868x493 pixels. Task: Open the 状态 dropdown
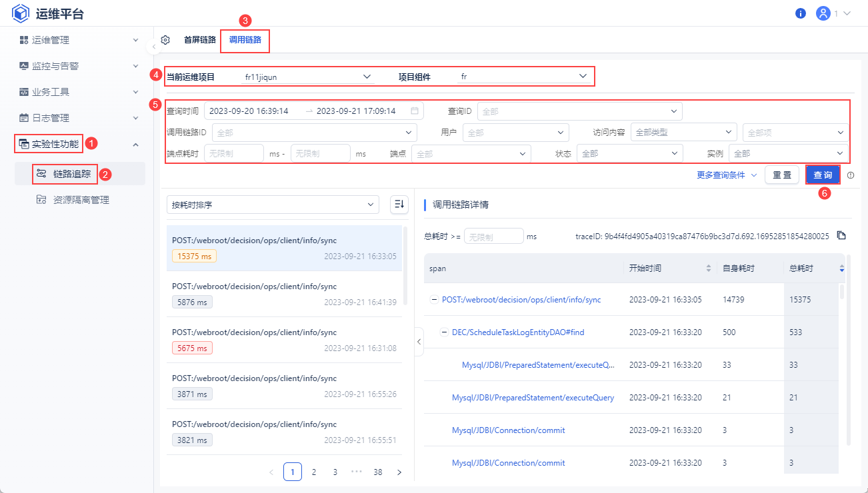pyautogui.click(x=630, y=154)
